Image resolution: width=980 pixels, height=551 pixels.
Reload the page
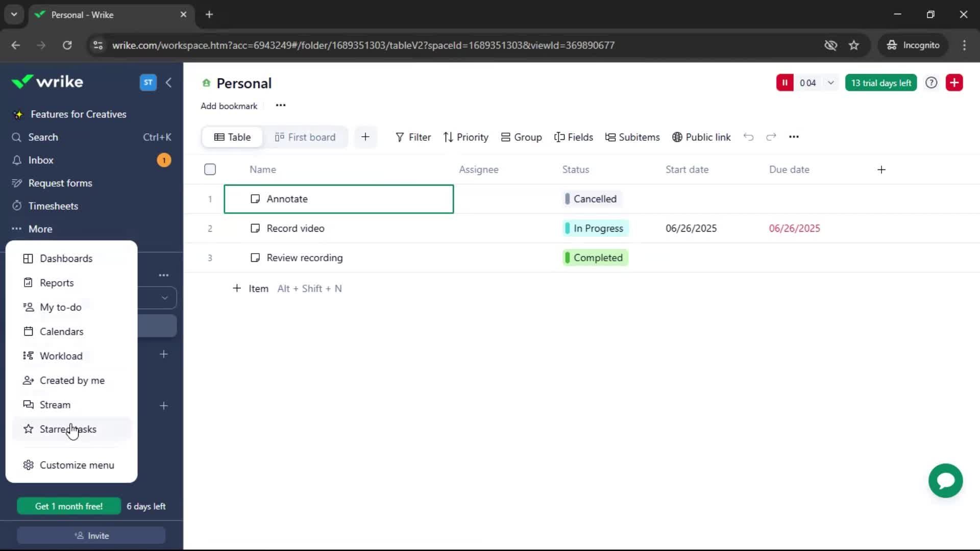click(x=67, y=45)
